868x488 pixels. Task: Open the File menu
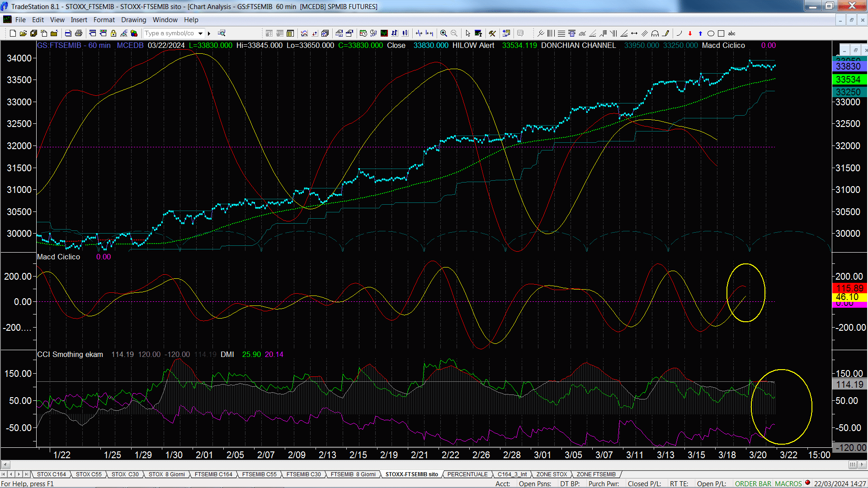[x=20, y=20]
